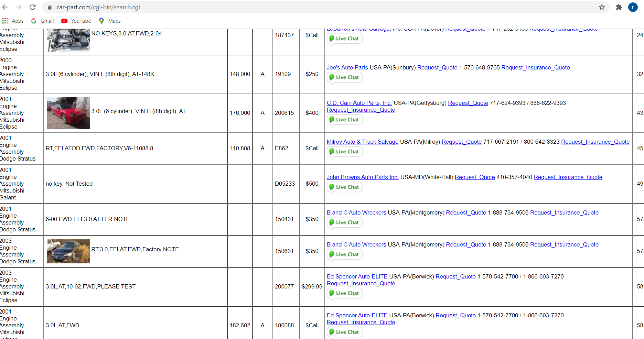Go forward to the next page
Viewport: 644px width, 339px height.
[x=19, y=7]
